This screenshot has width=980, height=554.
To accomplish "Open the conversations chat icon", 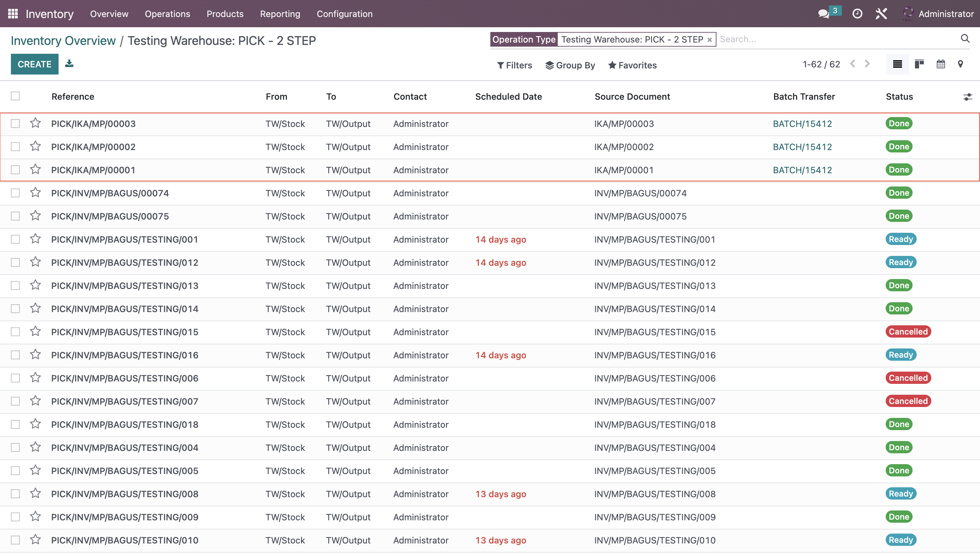I will coord(823,14).
